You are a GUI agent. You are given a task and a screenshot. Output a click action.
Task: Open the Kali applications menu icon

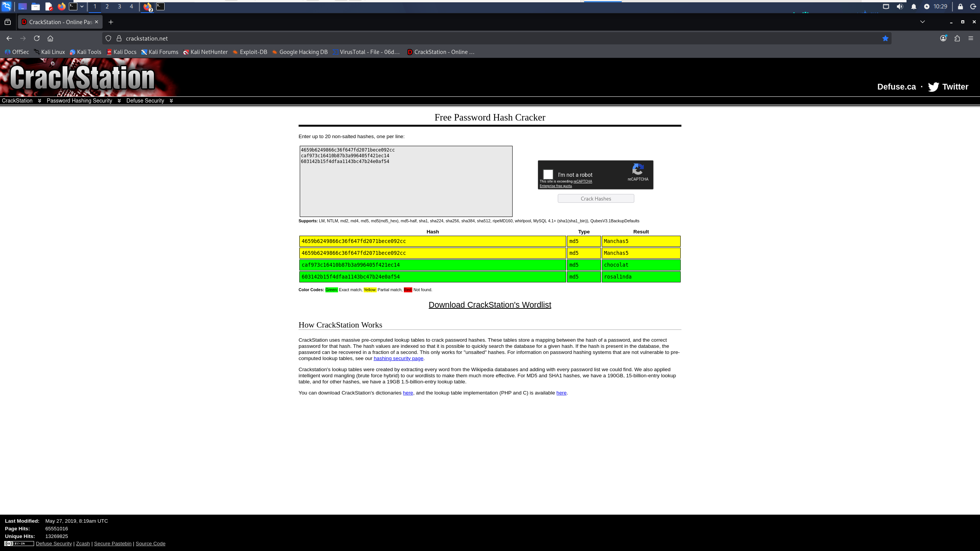click(x=7, y=7)
